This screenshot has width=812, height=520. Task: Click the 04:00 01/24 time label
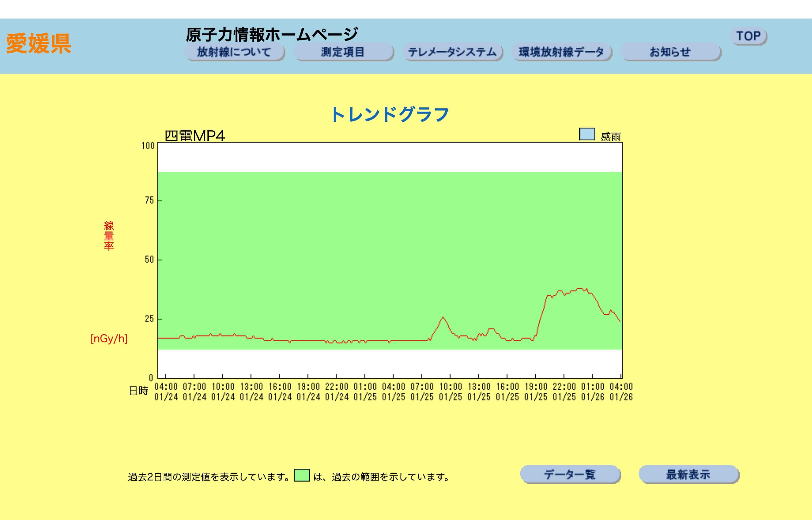coord(166,392)
